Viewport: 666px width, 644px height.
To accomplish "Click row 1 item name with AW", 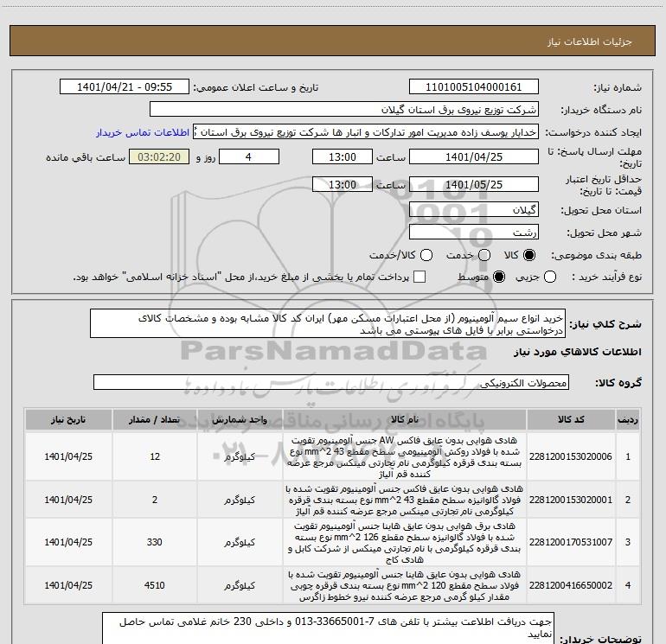I will pos(404,456).
